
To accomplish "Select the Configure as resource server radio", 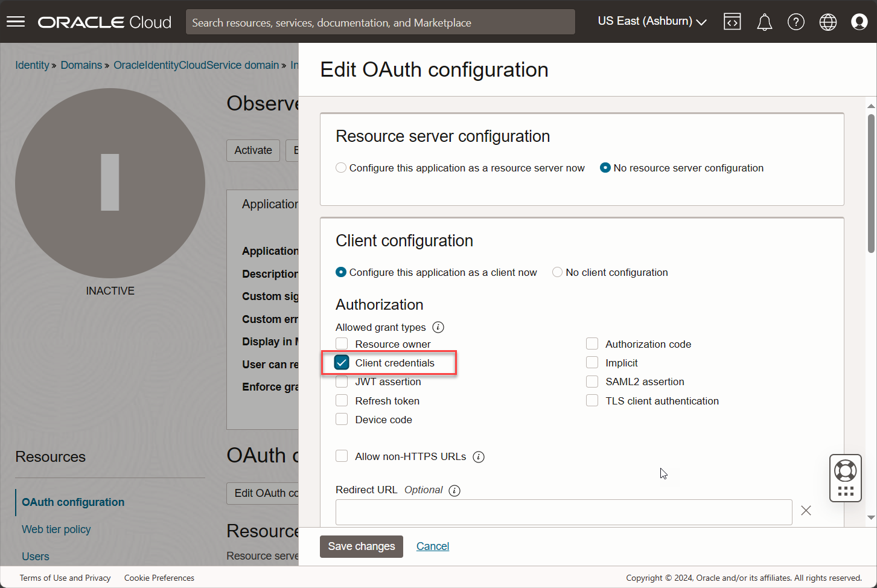I will 341,167.
